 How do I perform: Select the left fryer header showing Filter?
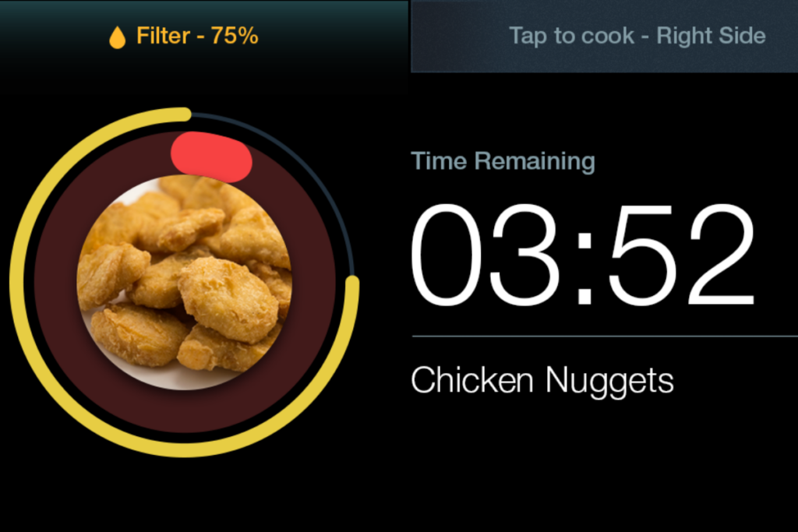tap(204, 36)
